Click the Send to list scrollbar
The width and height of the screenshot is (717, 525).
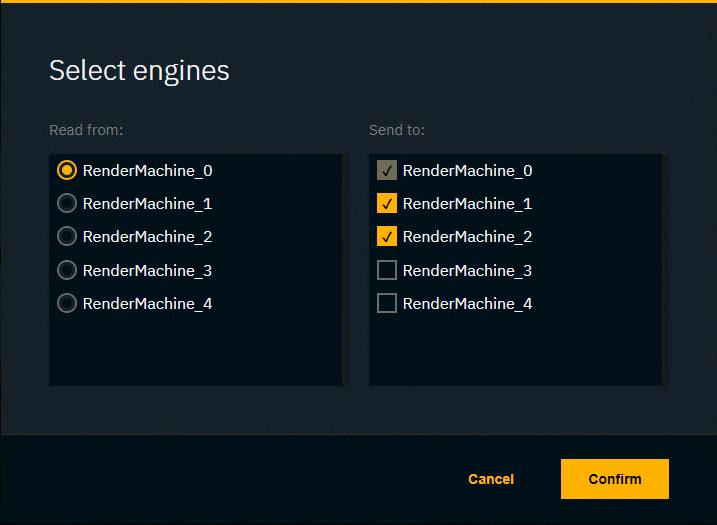(x=665, y=270)
